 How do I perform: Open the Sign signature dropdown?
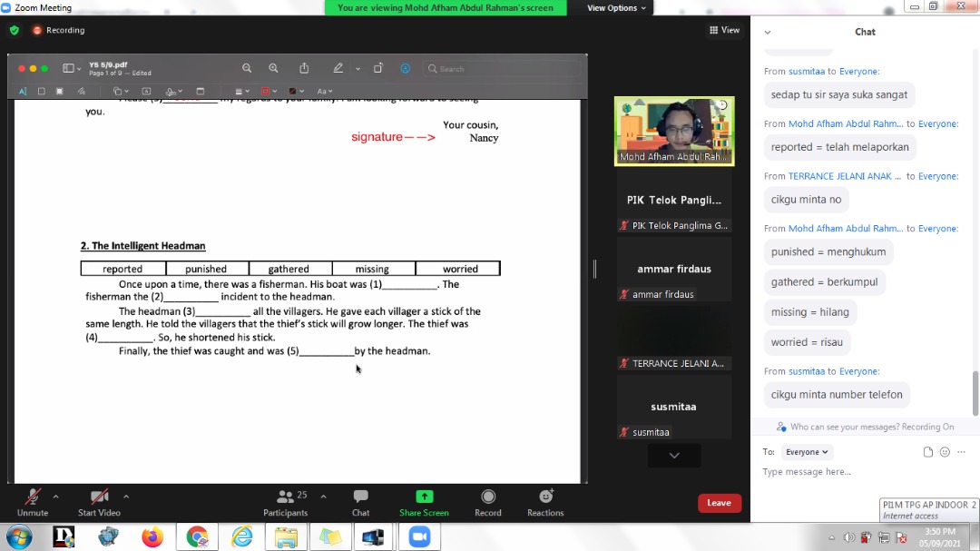coord(173,92)
